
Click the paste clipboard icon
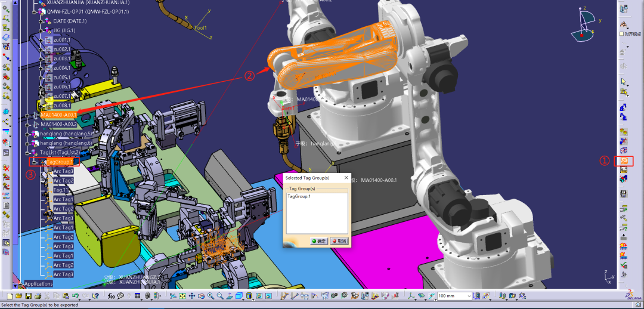[x=66, y=296]
